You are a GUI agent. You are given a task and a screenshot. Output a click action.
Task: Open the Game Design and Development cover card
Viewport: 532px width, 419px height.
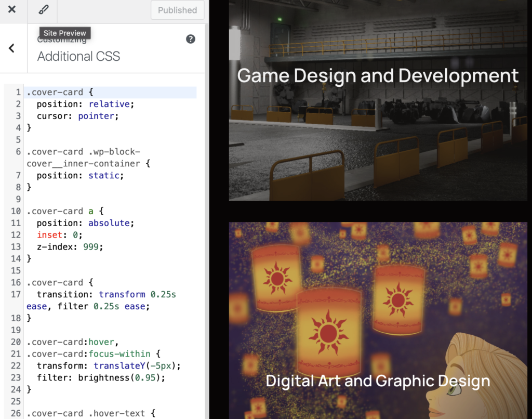378,100
